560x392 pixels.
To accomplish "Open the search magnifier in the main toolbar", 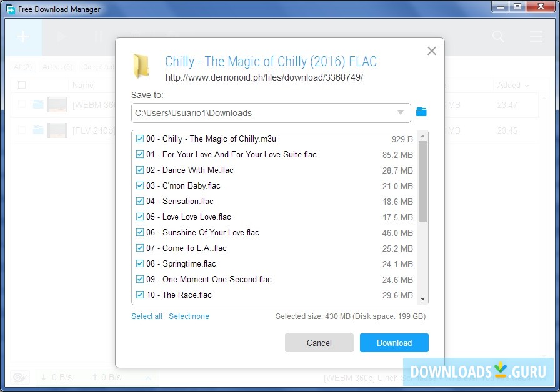I will [498, 36].
